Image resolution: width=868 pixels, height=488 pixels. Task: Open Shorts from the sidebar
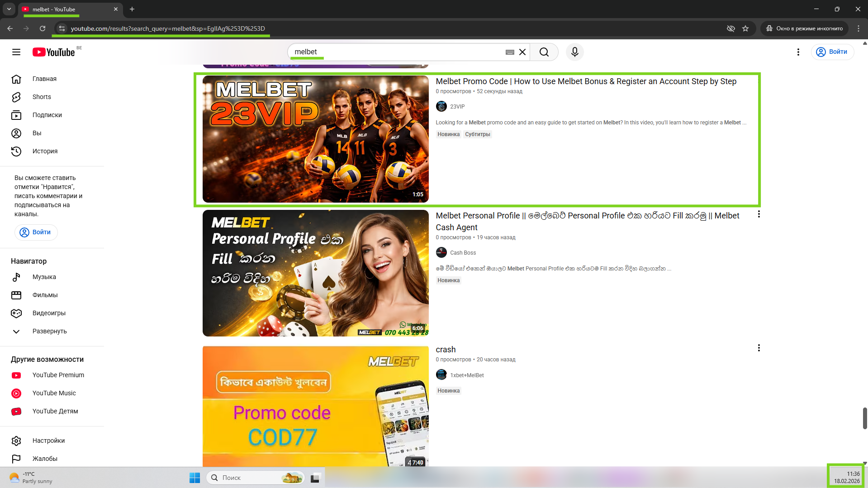tap(52, 97)
